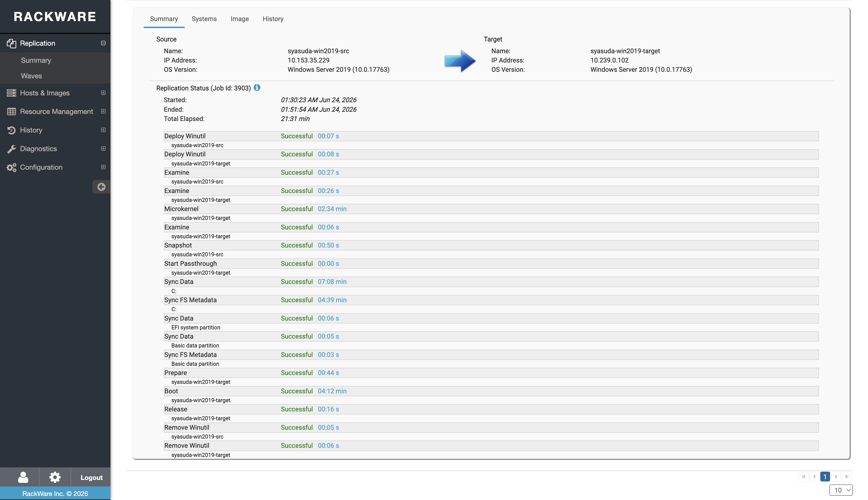Open the Configuration menu label
The height and width of the screenshot is (500, 868).
(41, 167)
